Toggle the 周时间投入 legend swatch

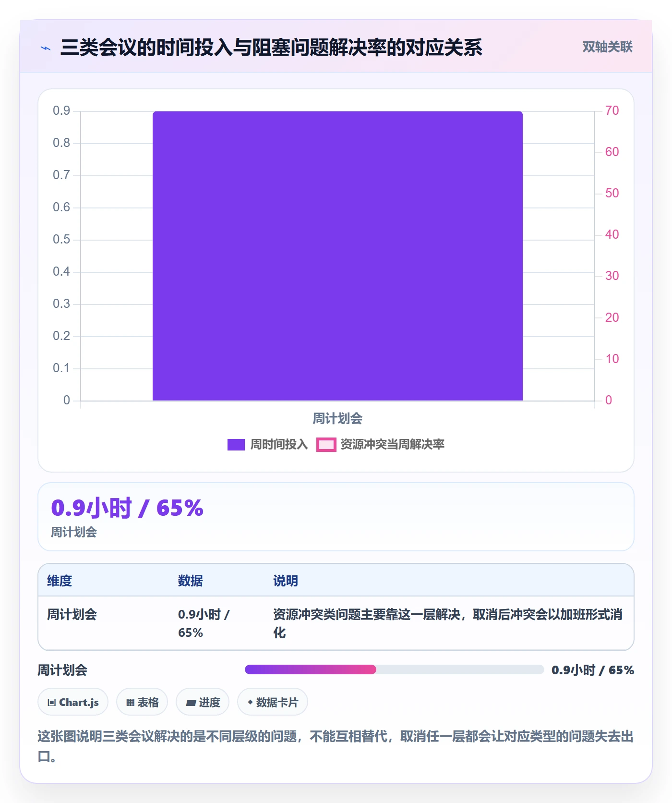coord(236,445)
